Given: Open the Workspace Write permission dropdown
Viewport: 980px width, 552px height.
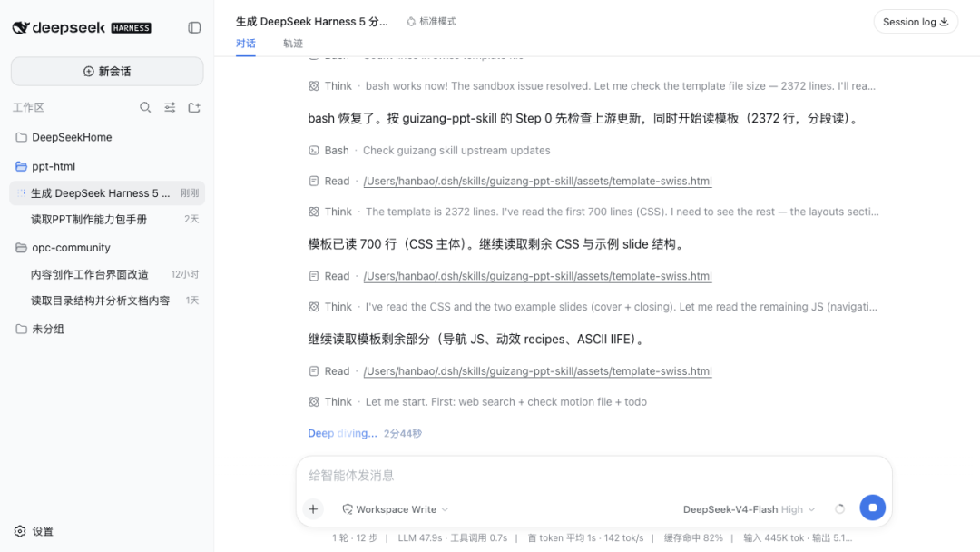Looking at the screenshot, I should pyautogui.click(x=395, y=509).
